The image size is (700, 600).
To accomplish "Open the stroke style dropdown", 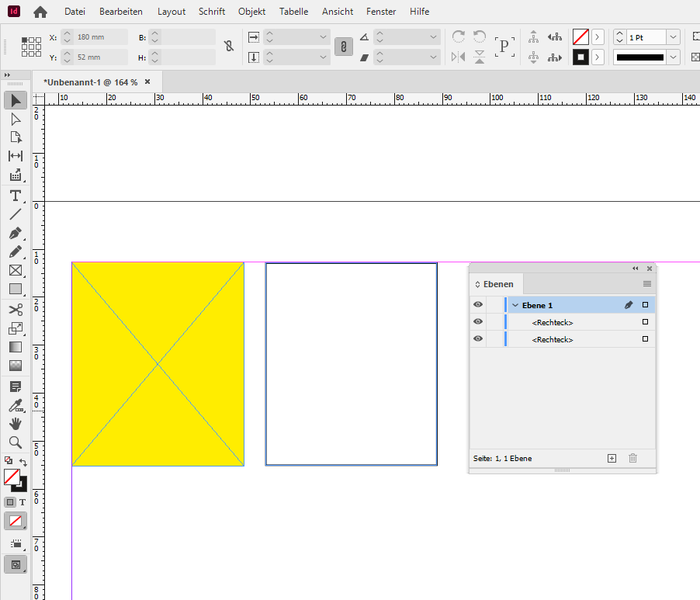I will [674, 57].
